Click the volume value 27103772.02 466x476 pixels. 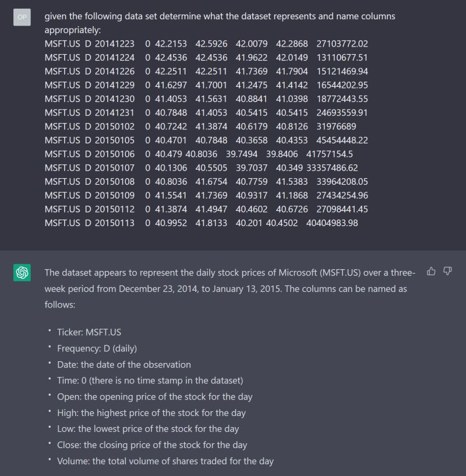click(x=342, y=44)
